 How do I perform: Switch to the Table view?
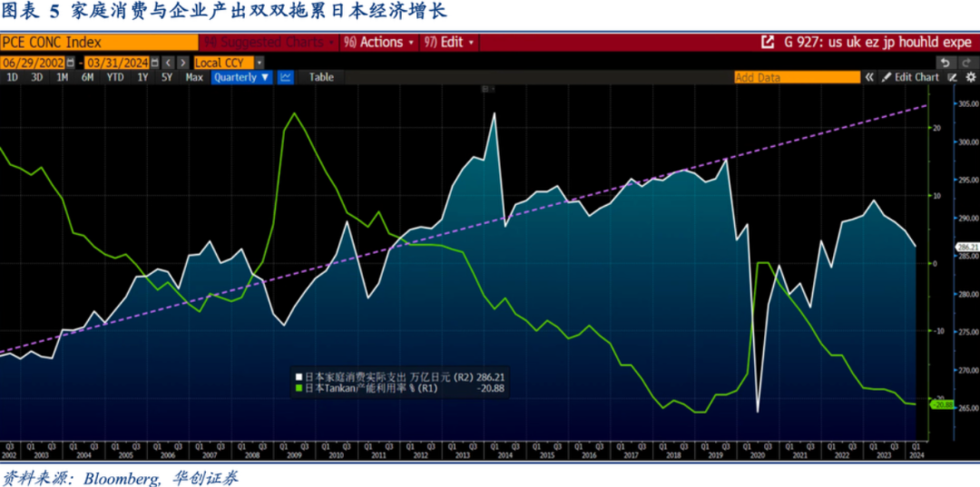point(321,77)
